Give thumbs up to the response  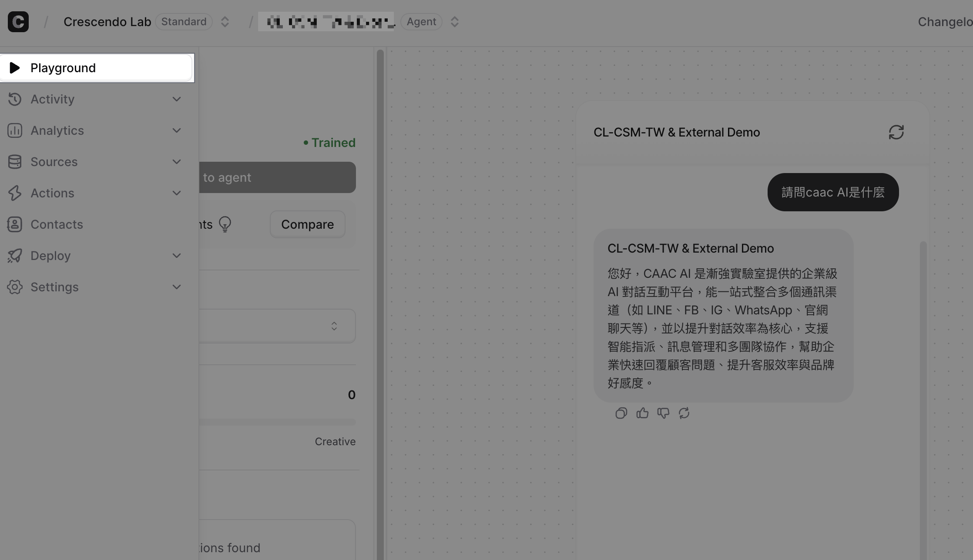[x=642, y=413]
